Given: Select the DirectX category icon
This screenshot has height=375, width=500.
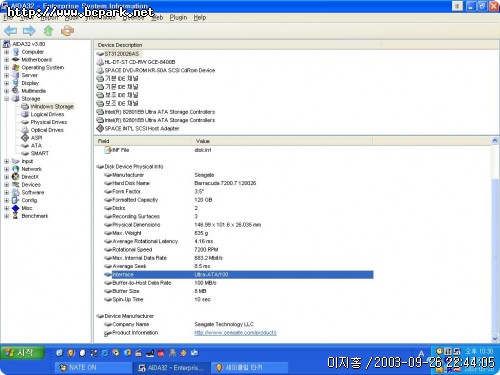Looking at the screenshot, I should tap(16, 177).
